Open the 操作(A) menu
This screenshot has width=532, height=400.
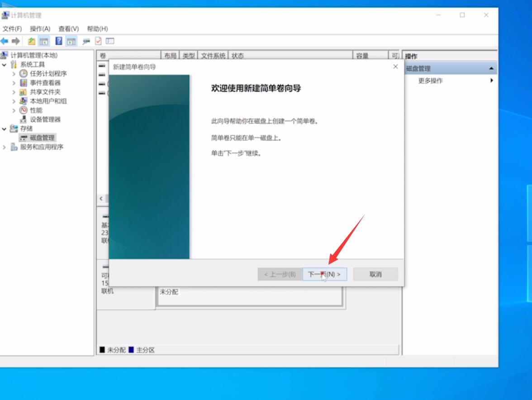(40, 29)
